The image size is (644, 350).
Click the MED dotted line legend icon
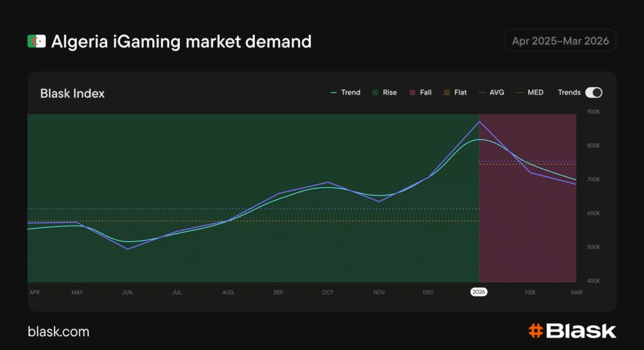tap(519, 92)
